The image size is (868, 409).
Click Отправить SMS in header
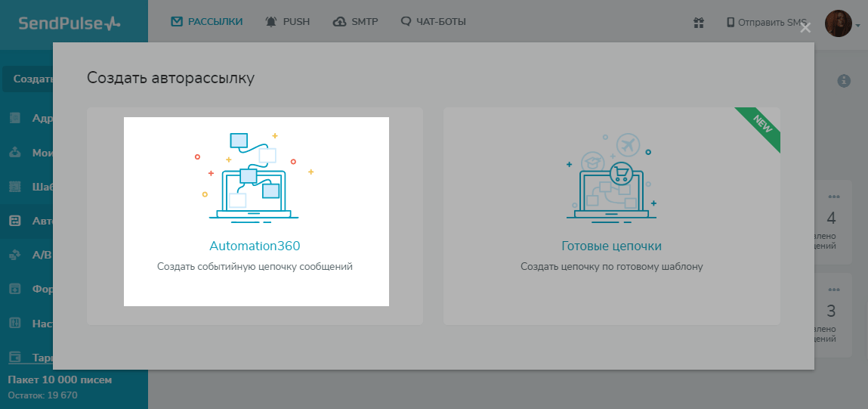pos(767,23)
